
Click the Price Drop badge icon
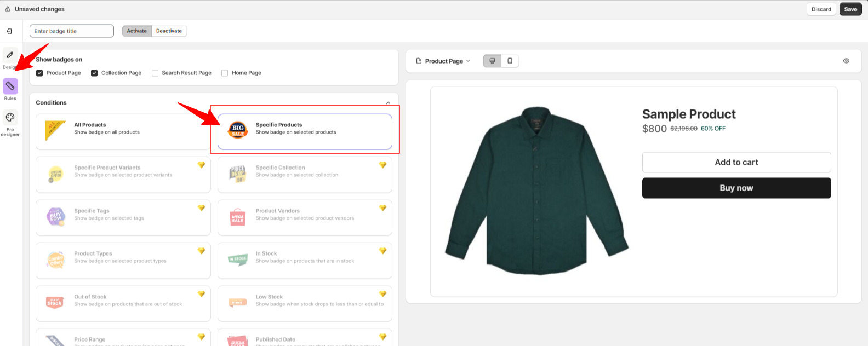click(238, 174)
